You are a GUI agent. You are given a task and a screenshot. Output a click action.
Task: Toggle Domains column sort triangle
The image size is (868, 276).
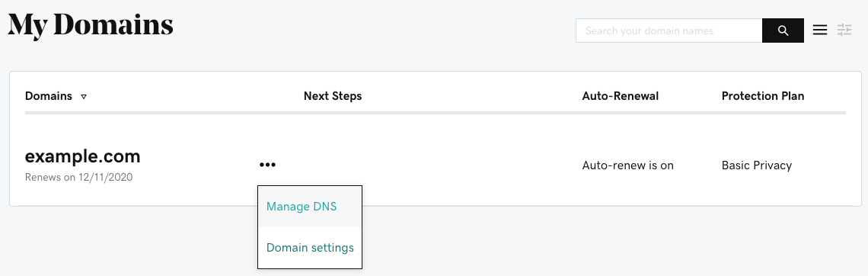pyautogui.click(x=84, y=96)
